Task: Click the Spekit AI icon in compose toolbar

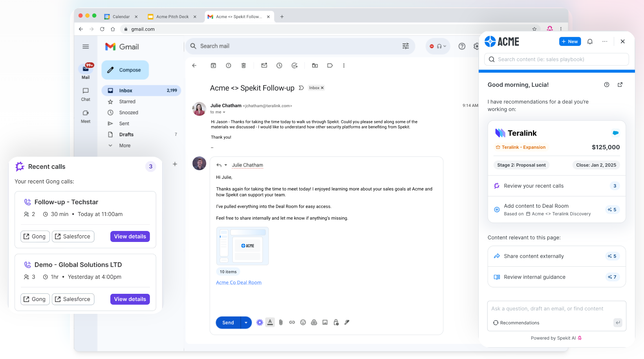Action: (x=260, y=322)
